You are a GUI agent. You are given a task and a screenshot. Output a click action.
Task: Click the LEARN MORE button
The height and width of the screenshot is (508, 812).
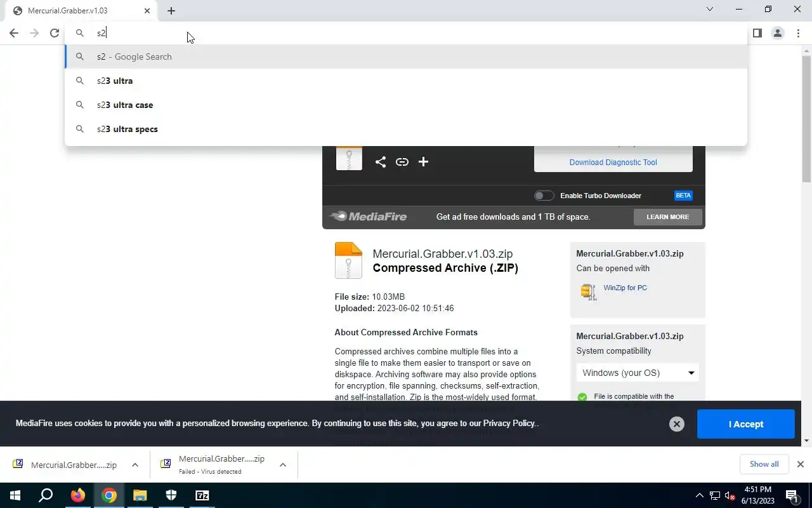[667, 217]
